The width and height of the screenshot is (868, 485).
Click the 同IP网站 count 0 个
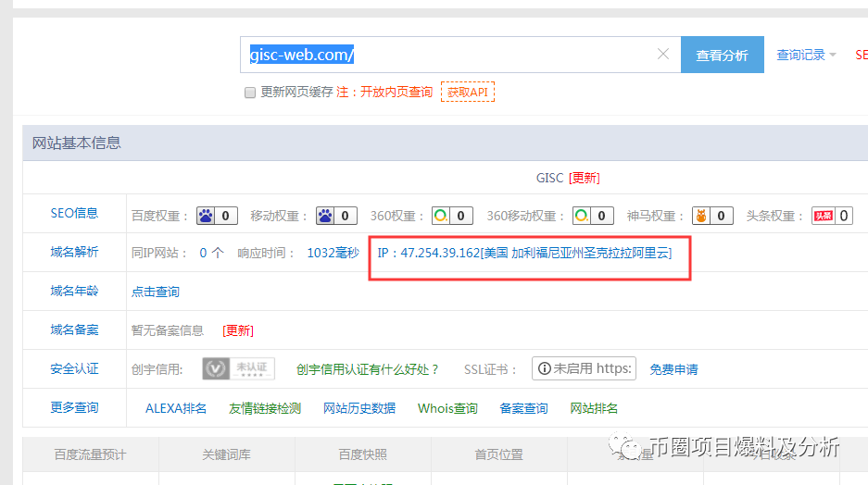(211, 253)
